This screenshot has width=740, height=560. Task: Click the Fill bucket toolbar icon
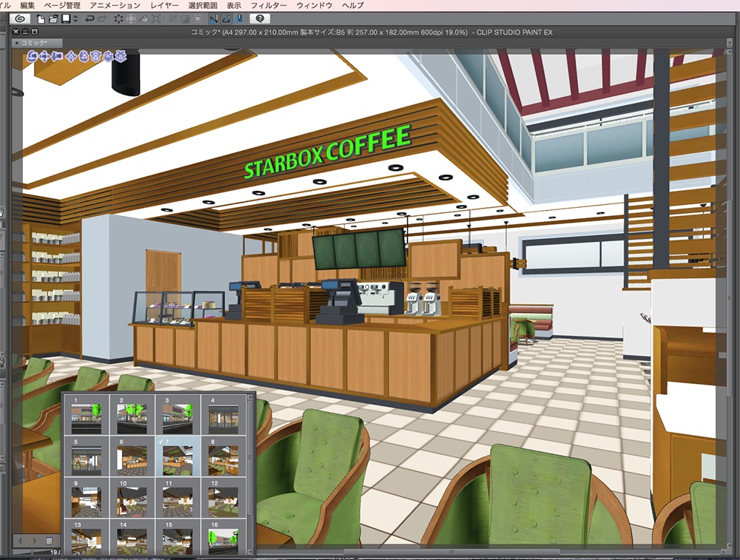click(144, 19)
